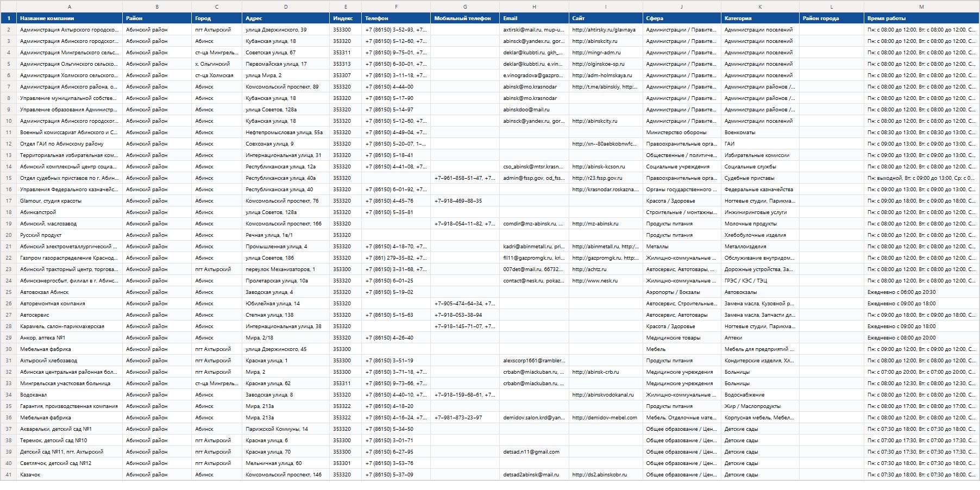
Task: Click the 'Район' header cell in column B
Action: click(x=157, y=18)
